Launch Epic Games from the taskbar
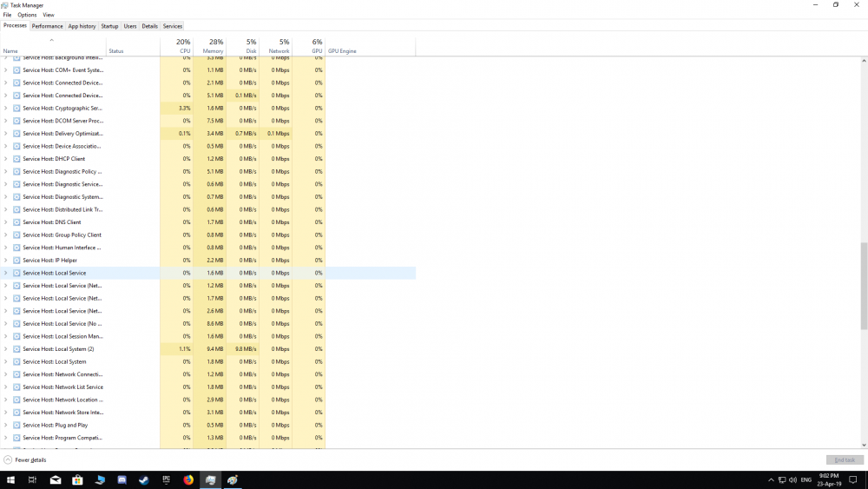Image resolution: width=868 pixels, height=489 pixels. tap(166, 480)
